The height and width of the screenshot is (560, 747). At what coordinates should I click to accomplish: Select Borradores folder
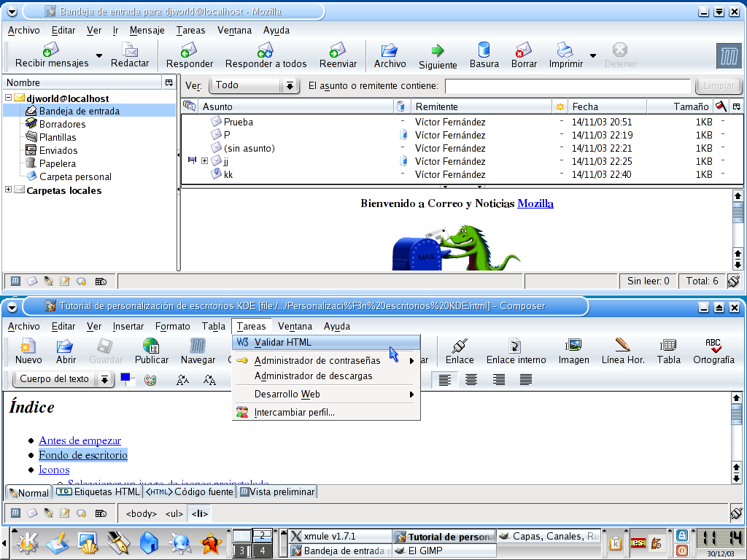click(x=62, y=124)
